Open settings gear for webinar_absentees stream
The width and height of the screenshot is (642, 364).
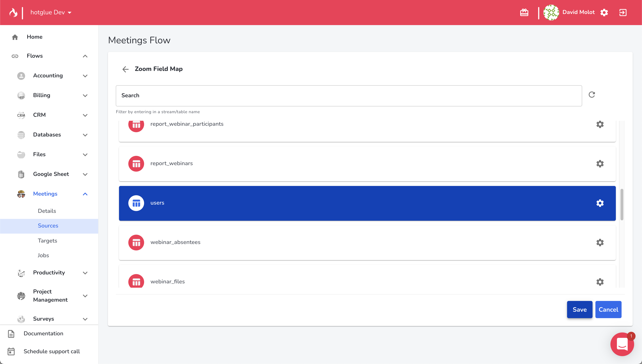pos(600,243)
